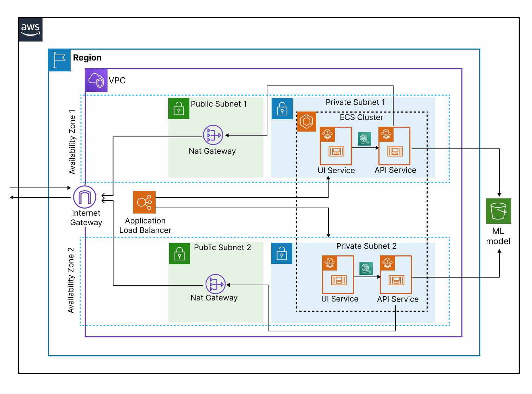This screenshot has height=394, width=532.
Task: Click the magnifying glass icon between UI and API Service
Action: (x=364, y=139)
